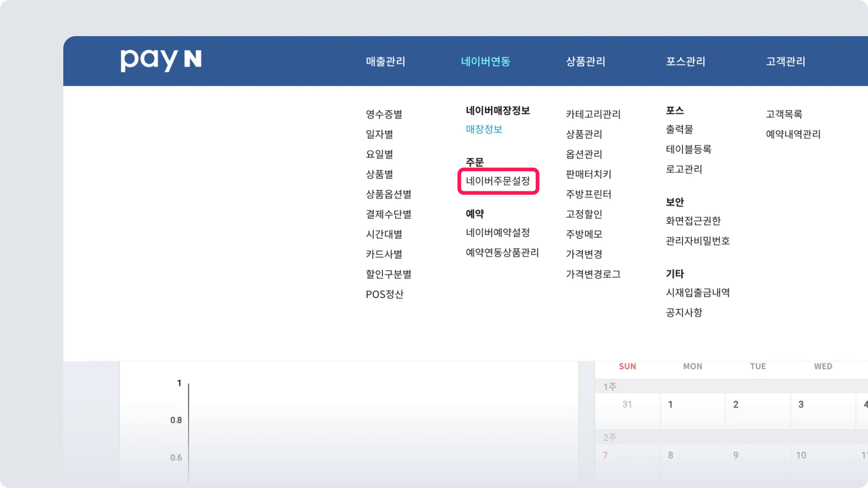
Task: Open the 포스관리 top menu
Action: click(x=685, y=61)
